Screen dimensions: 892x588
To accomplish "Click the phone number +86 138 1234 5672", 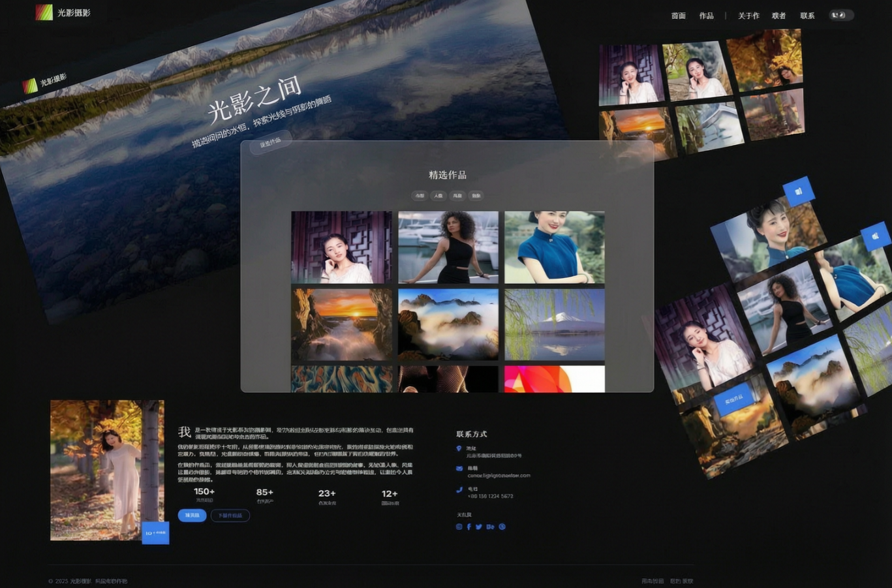I will 490,497.
